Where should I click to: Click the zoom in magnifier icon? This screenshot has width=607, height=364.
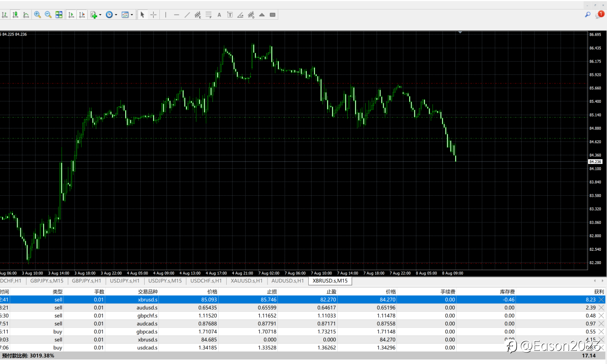click(37, 15)
